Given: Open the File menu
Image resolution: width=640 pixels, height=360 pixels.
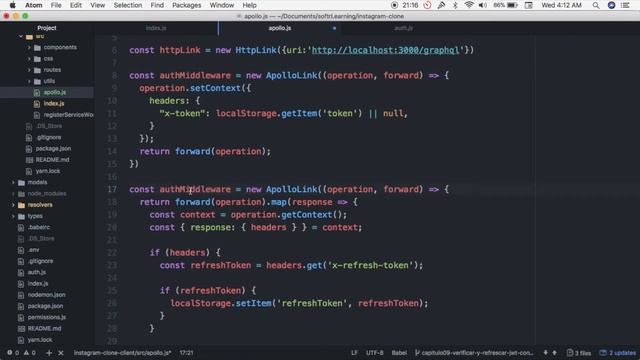Looking at the screenshot, I should pyautogui.click(x=56, y=5).
